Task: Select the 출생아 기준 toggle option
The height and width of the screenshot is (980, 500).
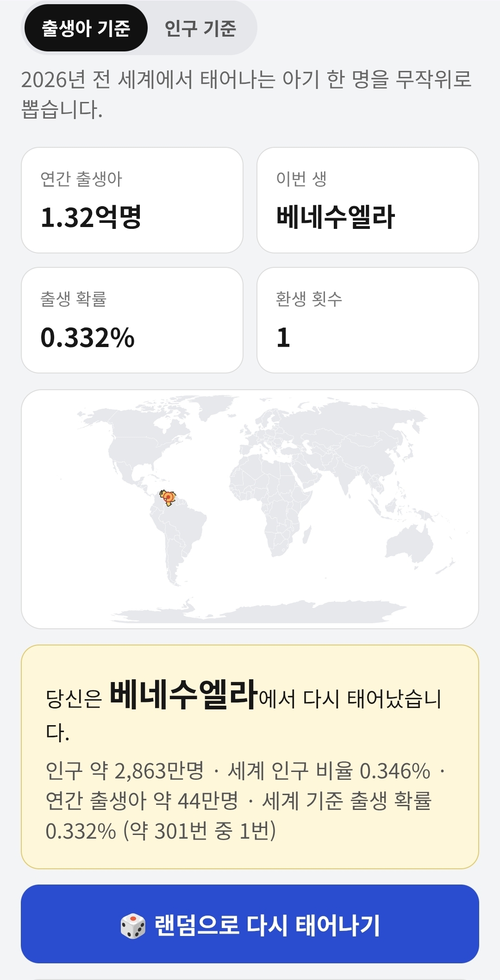Action: click(x=86, y=28)
